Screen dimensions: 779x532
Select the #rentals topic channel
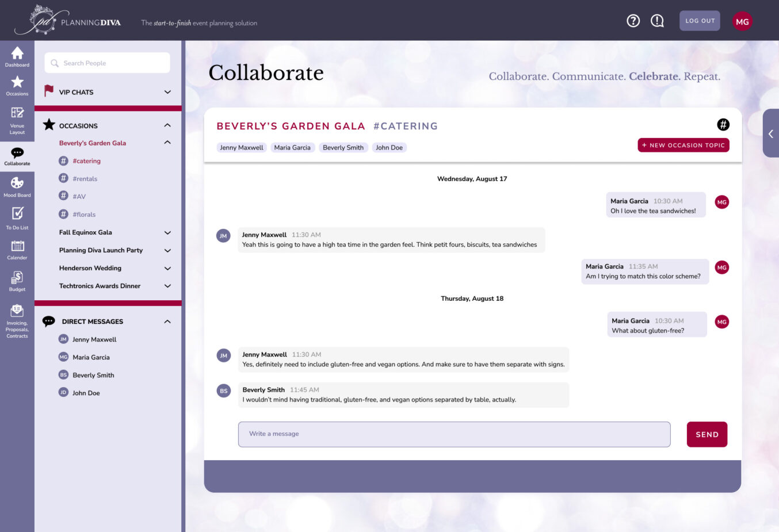85,179
